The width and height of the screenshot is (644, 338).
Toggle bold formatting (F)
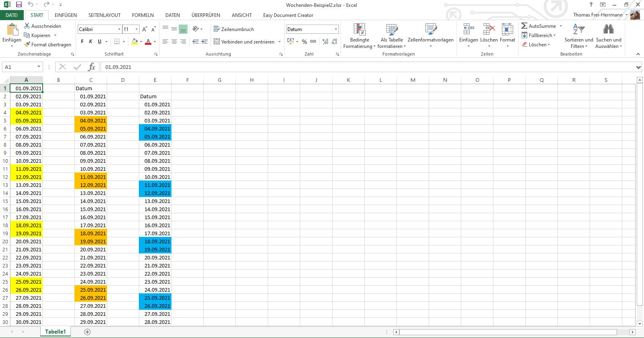[82, 41]
